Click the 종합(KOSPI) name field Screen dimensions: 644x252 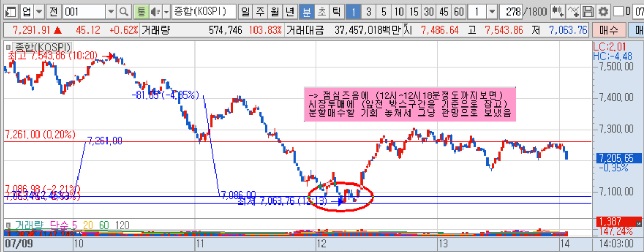[203, 12]
